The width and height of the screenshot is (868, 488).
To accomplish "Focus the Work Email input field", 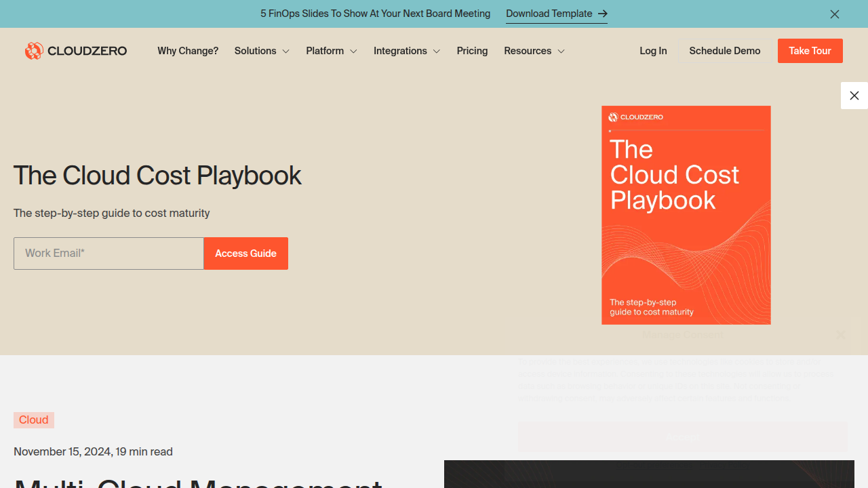I will click(x=108, y=253).
